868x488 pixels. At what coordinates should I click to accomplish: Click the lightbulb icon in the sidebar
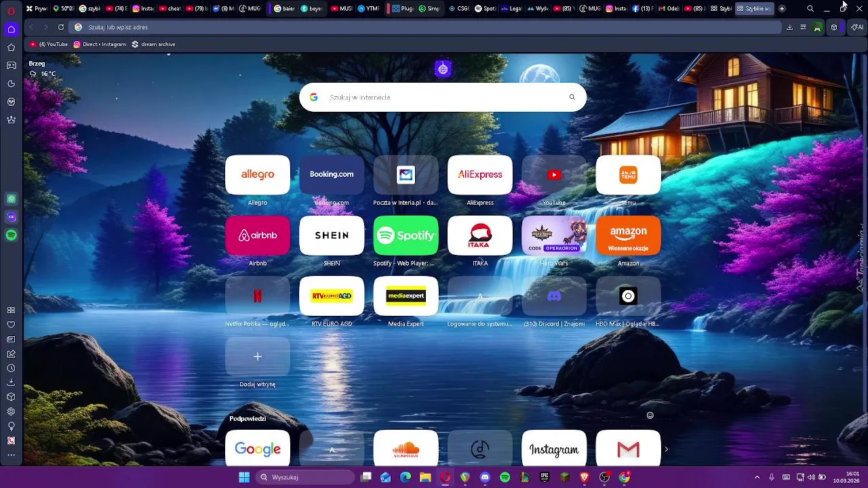(11, 426)
